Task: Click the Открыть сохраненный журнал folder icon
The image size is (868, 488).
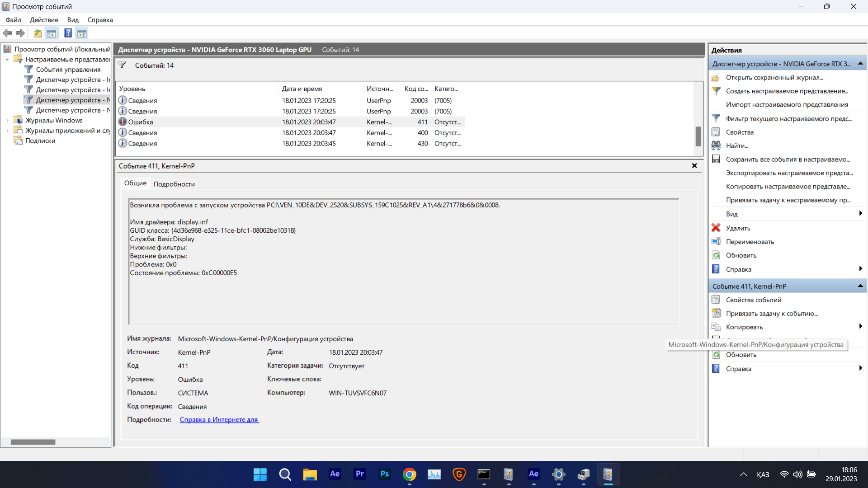Action: pos(716,78)
